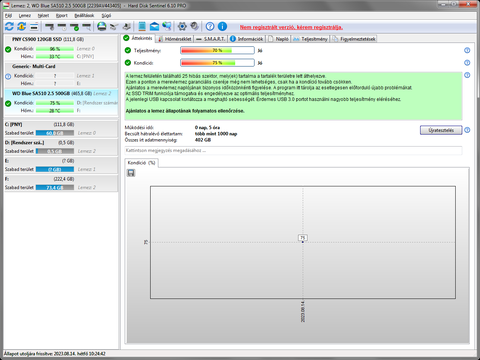This screenshot has width=480, height=360.
Task: Click the blue Refresh disk status icon
Action: point(9,26)
